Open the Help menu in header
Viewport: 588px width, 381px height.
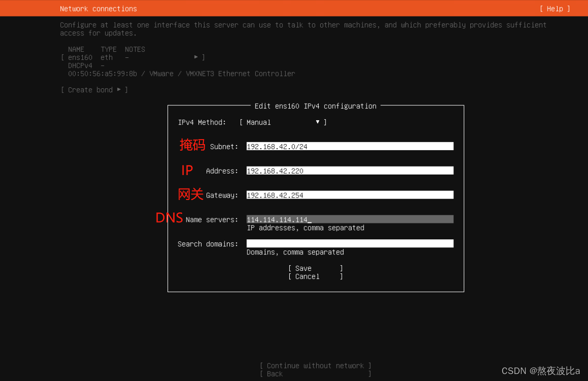[x=555, y=8]
